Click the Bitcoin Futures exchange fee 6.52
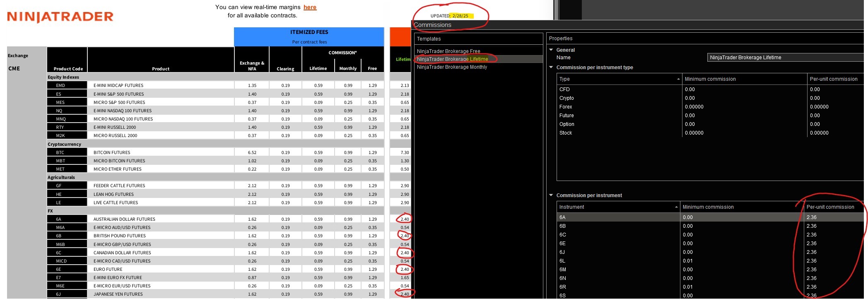868x299 pixels. tap(252, 152)
